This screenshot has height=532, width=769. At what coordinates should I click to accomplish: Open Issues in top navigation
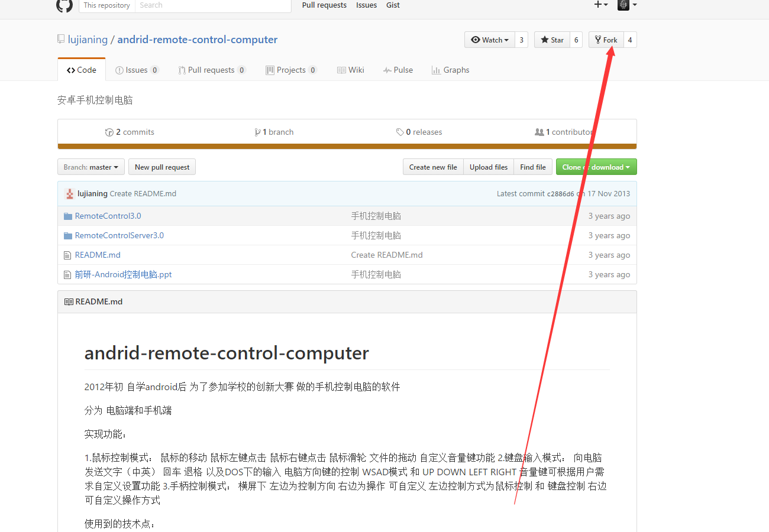(x=367, y=5)
